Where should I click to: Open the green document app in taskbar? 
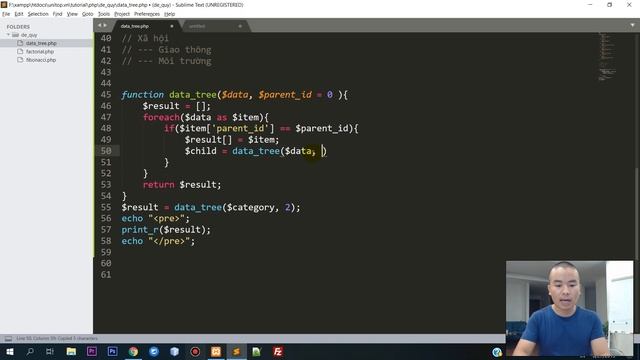tap(257, 351)
